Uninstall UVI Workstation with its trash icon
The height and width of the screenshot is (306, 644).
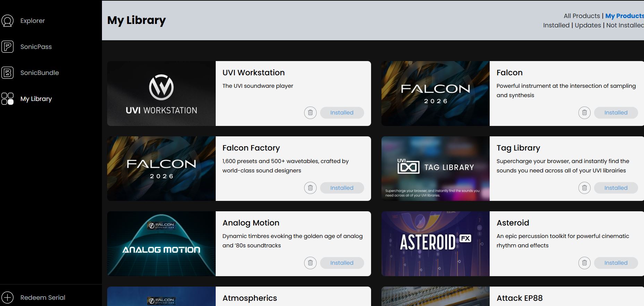coord(310,113)
